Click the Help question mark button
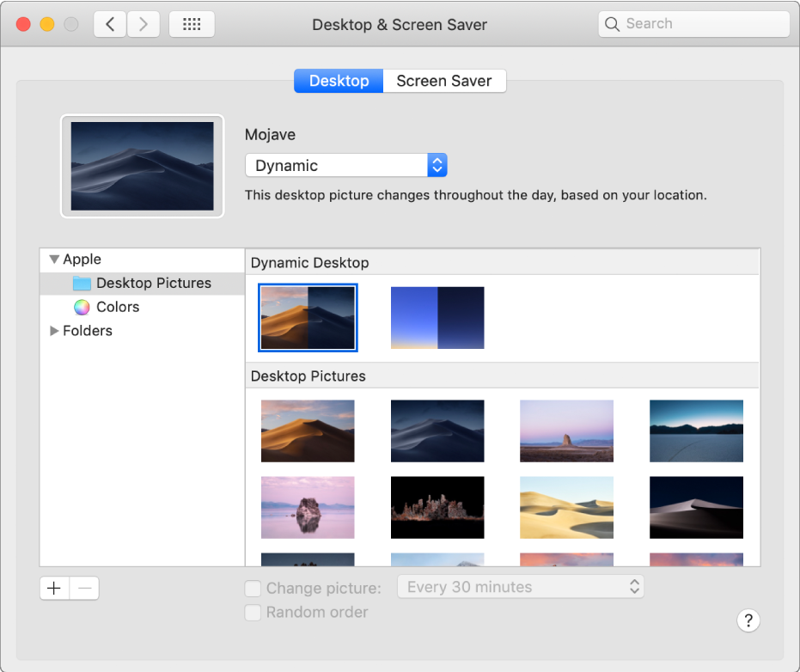Viewport: 800px width, 672px height. point(748,620)
